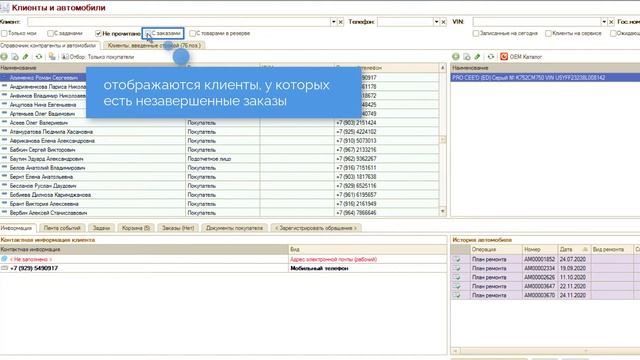Edit the selected client with the pencil icon

point(25,57)
